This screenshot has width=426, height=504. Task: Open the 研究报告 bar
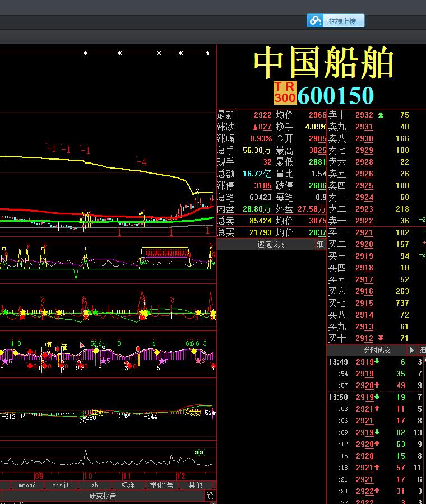tap(103, 496)
